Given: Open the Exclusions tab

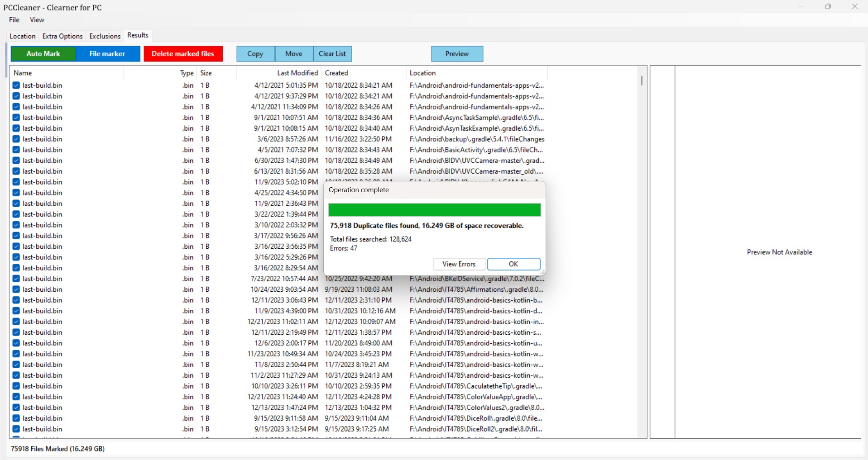Looking at the screenshot, I should (105, 36).
